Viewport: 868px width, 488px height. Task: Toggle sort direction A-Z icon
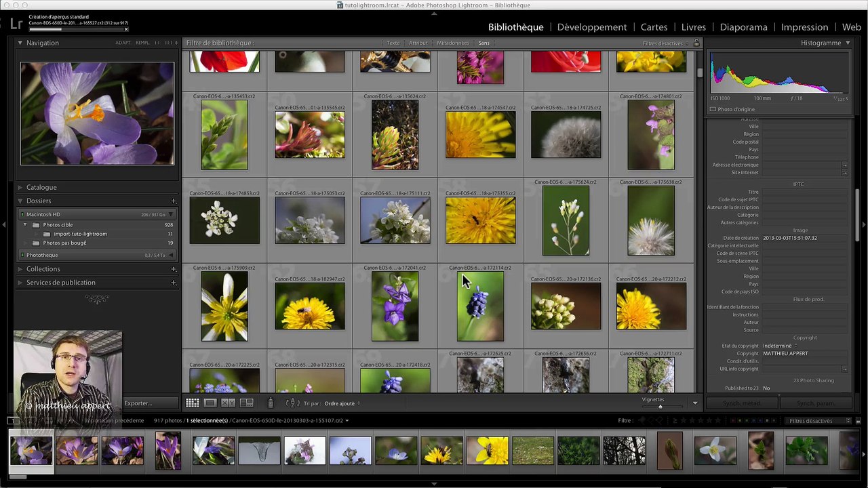[x=292, y=403]
